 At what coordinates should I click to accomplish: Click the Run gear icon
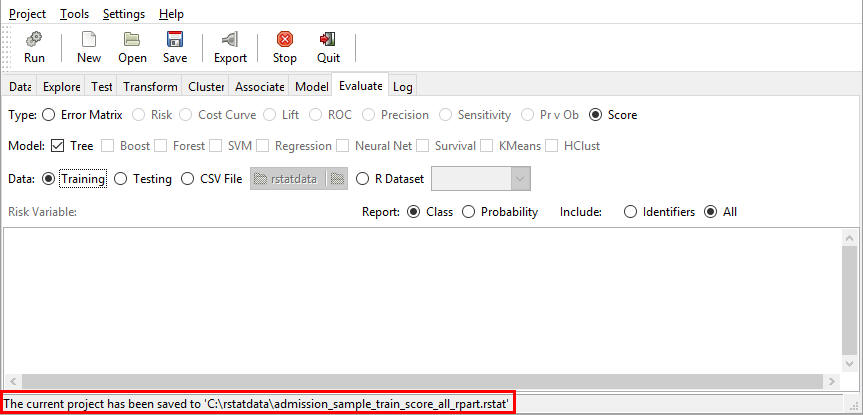(34, 39)
